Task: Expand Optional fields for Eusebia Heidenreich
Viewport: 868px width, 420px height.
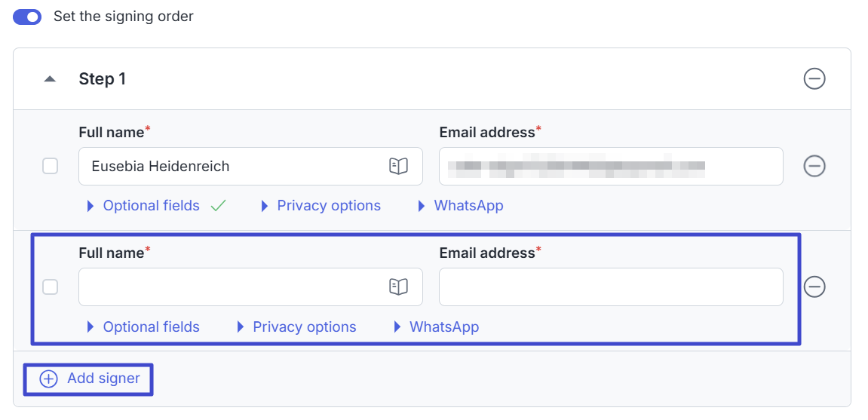Action: (x=150, y=206)
